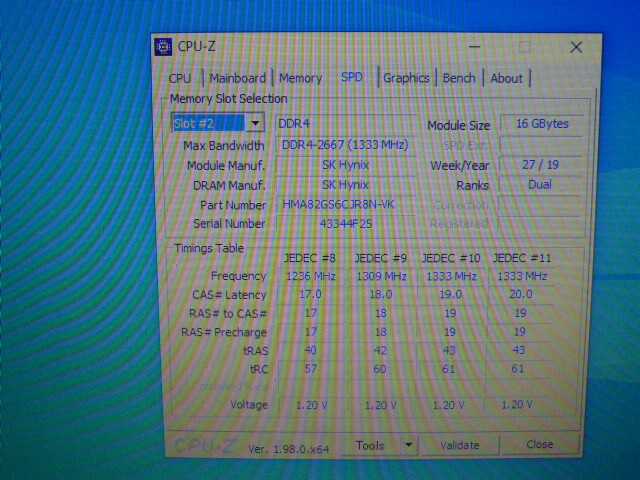640x480 pixels.
Task: Click the Module Manuf. SK Hynix value
Action: 345,165
